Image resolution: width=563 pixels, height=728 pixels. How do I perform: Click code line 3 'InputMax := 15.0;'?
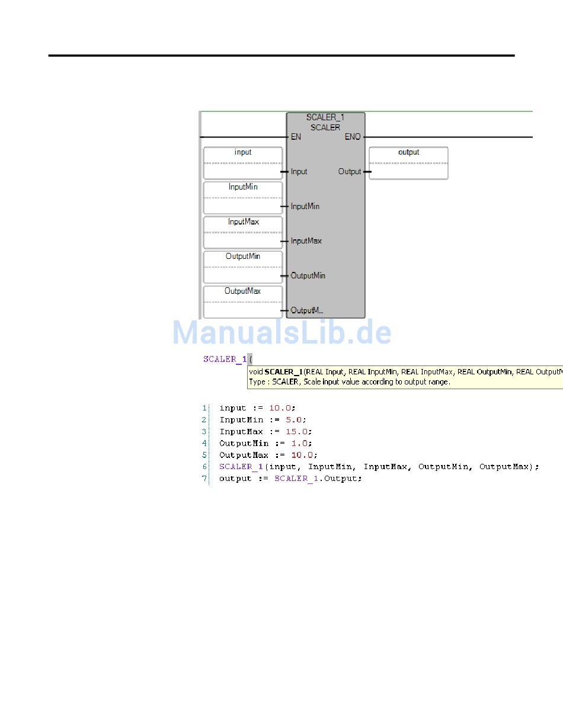pyautogui.click(x=265, y=431)
